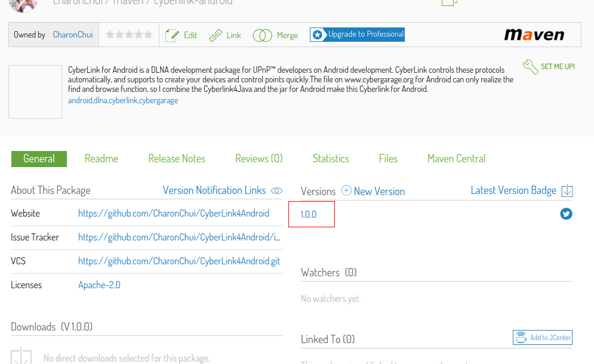Open the Readme tab
This screenshot has width=594, height=364.
pos(101,159)
